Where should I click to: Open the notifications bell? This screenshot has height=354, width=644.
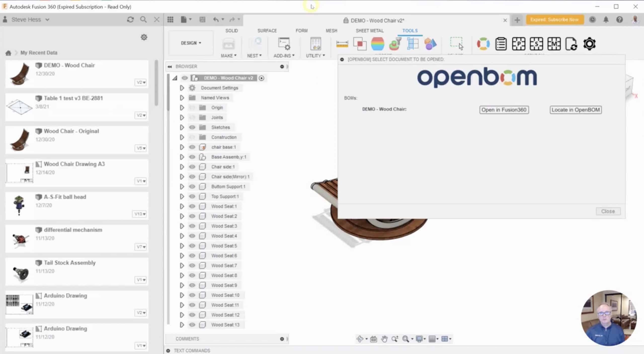pos(606,20)
